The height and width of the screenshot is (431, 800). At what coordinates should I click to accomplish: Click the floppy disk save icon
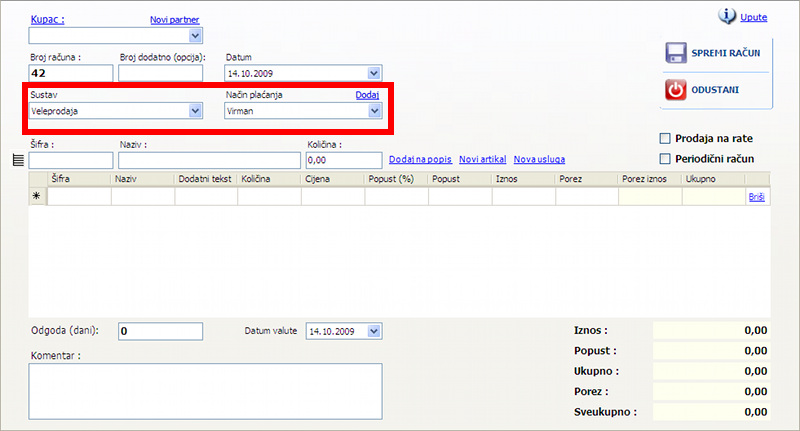tap(676, 53)
